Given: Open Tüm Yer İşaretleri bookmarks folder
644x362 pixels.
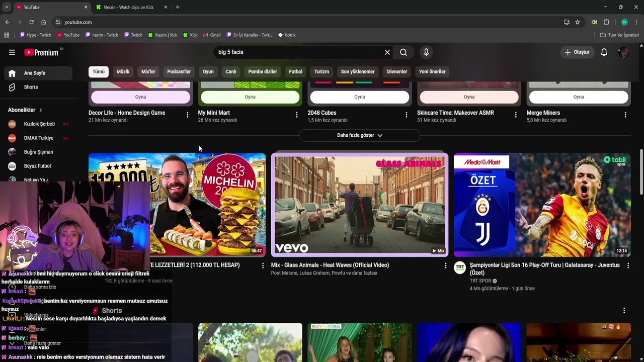Looking at the screenshot, I should (x=620, y=35).
